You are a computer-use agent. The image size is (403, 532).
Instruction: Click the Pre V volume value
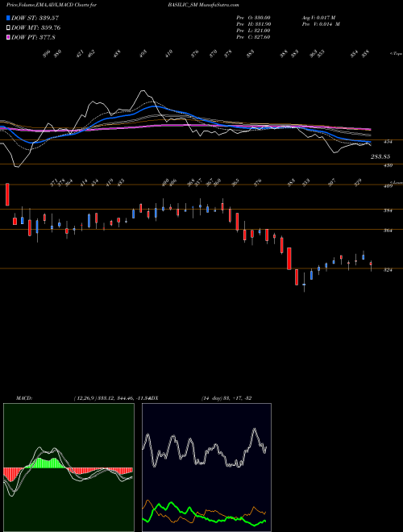(321, 24)
